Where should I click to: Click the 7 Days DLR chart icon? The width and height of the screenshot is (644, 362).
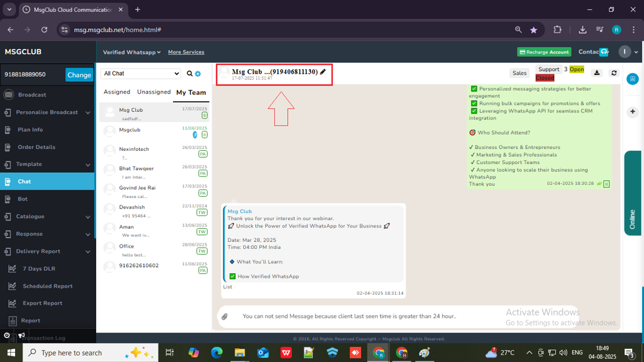(13, 268)
